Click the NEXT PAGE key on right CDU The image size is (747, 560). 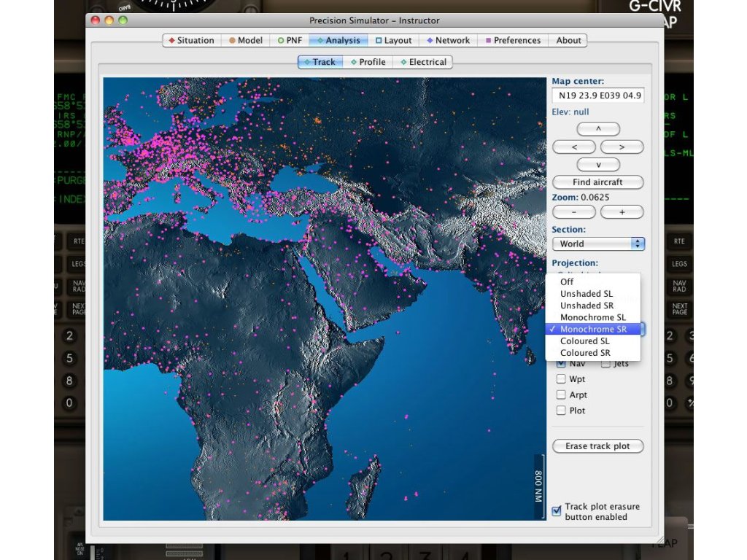click(679, 308)
